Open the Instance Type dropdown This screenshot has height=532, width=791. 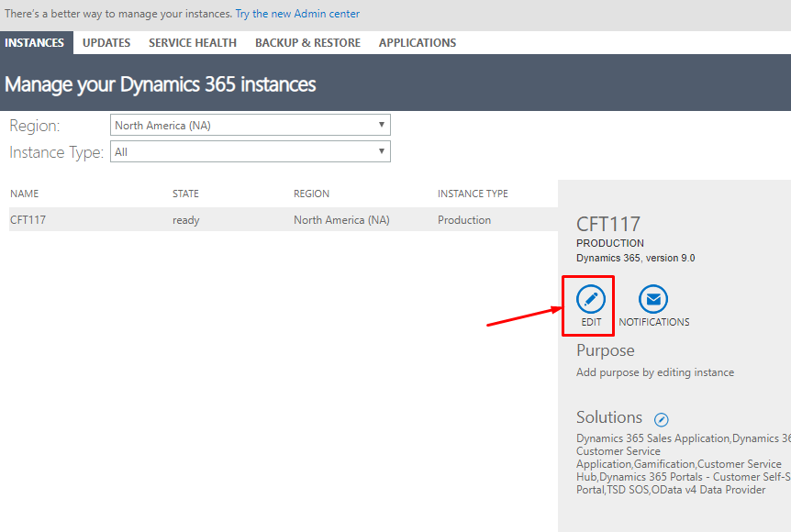[x=250, y=150]
